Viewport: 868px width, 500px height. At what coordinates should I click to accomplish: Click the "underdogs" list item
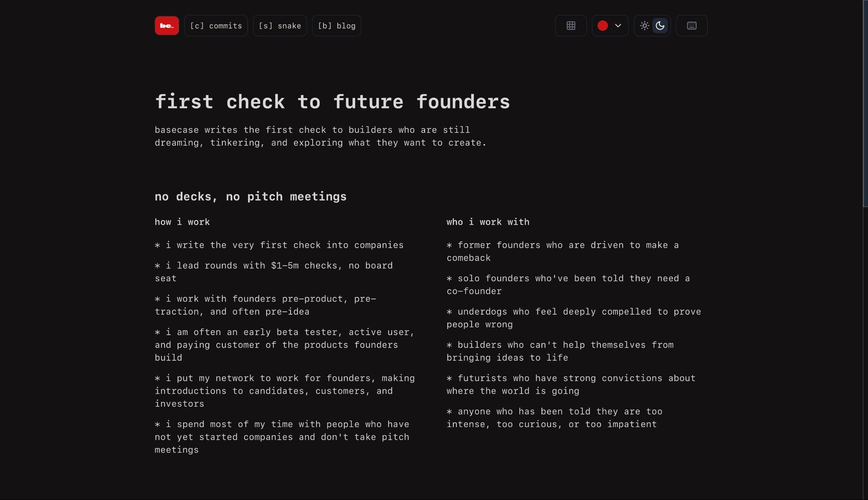click(574, 318)
